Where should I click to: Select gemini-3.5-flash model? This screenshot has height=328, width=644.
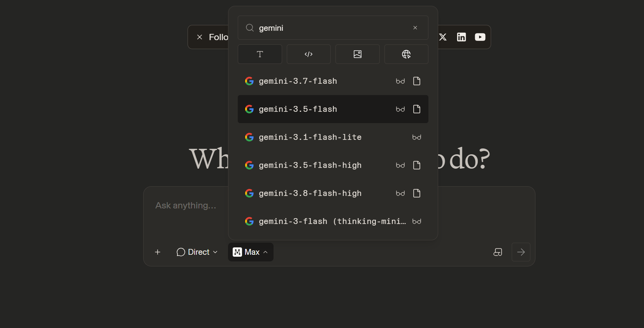coord(333,109)
